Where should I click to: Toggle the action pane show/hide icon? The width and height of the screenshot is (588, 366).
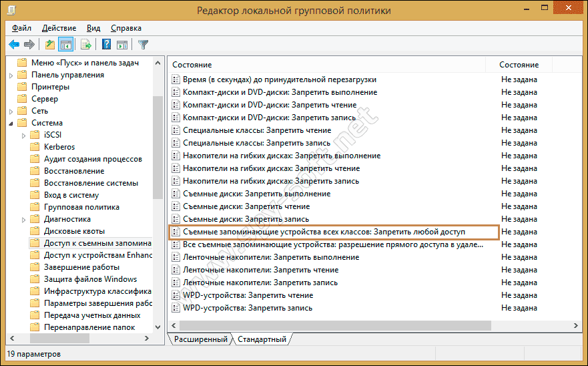(x=122, y=45)
